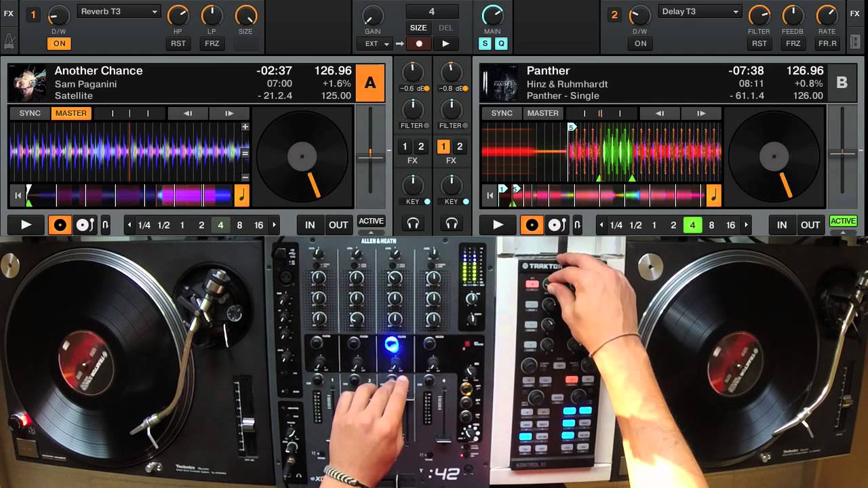Image resolution: width=868 pixels, height=488 pixels.
Task: Enable FX unit 2 ON button
Action: click(x=640, y=43)
